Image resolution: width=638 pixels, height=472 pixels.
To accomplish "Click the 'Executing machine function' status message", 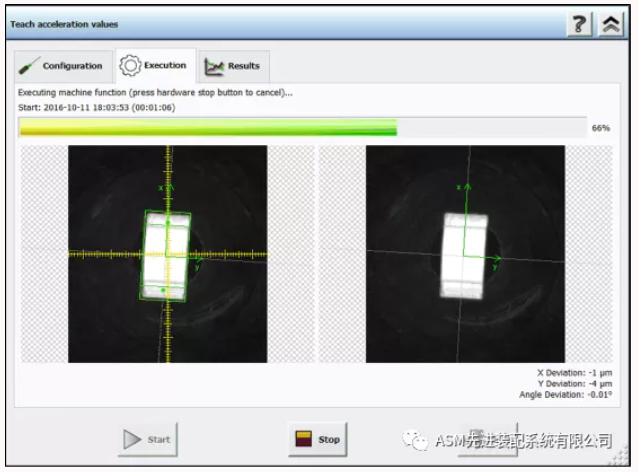I will point(155,93).
